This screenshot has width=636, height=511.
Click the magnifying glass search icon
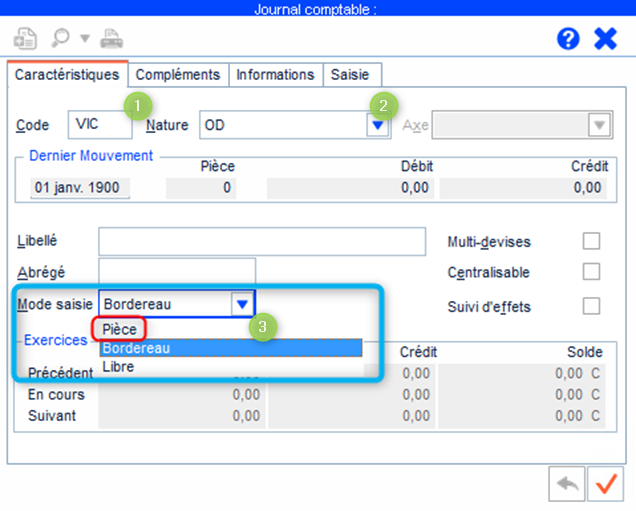[x=60, y=39]
